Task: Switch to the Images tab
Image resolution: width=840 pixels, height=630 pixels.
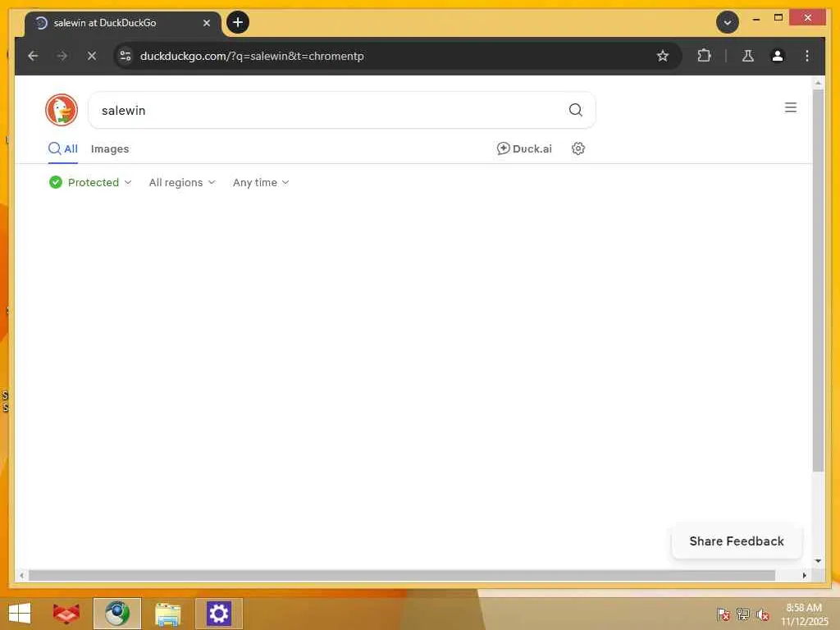Action: tap(110, 149)
